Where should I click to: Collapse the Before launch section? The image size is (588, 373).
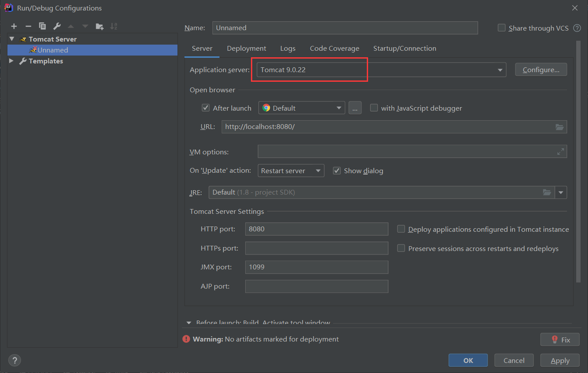tap(189, 323)
